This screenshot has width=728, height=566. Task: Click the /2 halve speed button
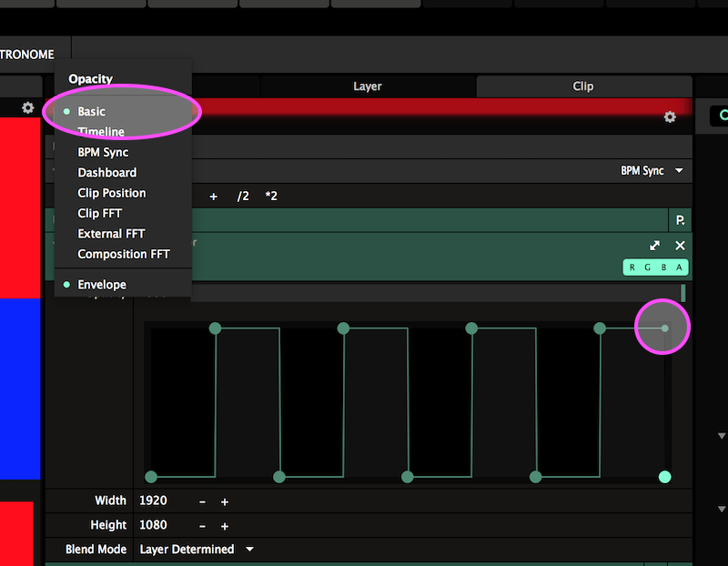click(243, 196)
